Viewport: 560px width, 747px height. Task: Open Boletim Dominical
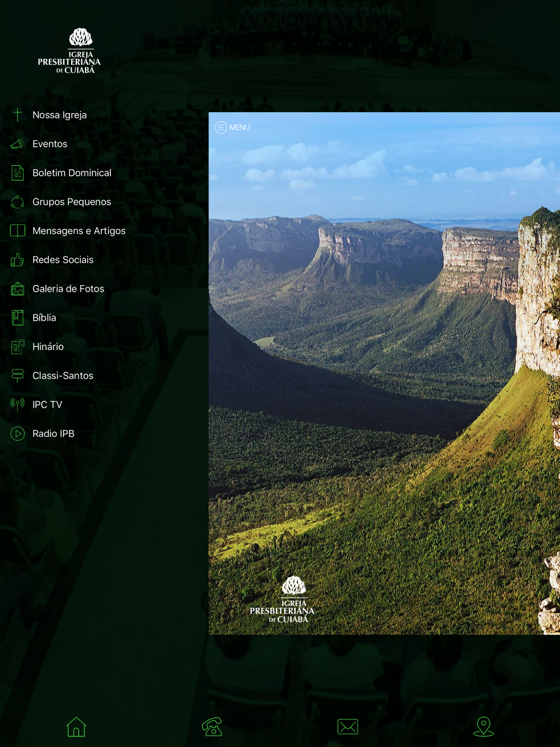pos(72,173)
